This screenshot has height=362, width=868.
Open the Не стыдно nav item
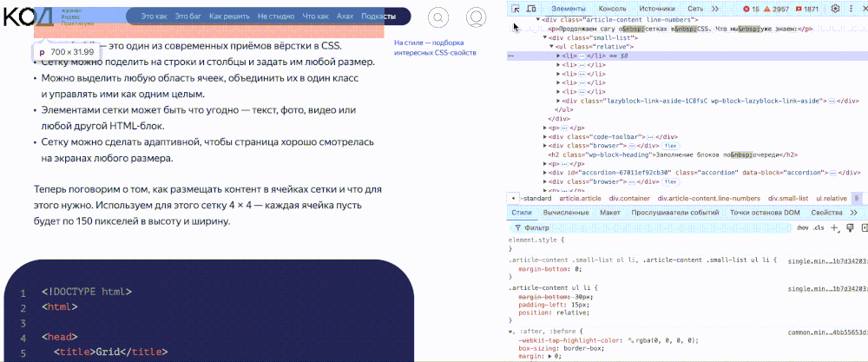coord(276,16)
